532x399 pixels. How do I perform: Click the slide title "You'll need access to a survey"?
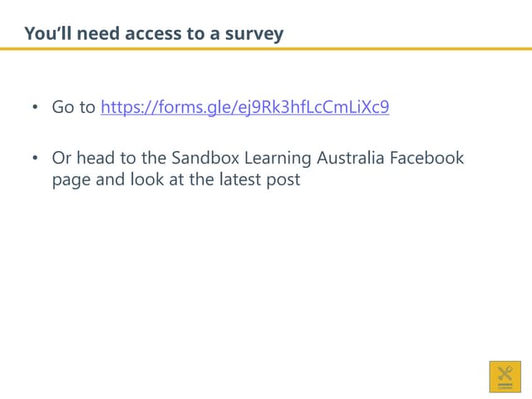154,34
